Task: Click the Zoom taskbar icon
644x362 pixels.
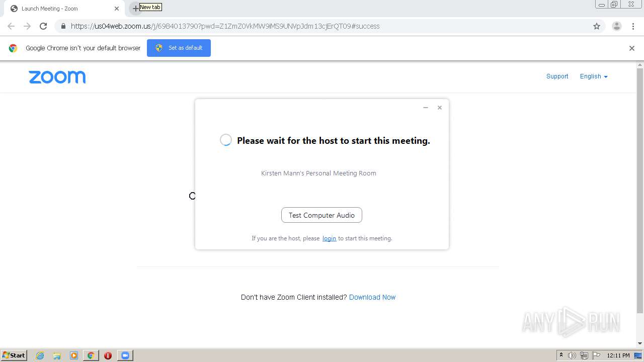Action: [x=125, y=355]
